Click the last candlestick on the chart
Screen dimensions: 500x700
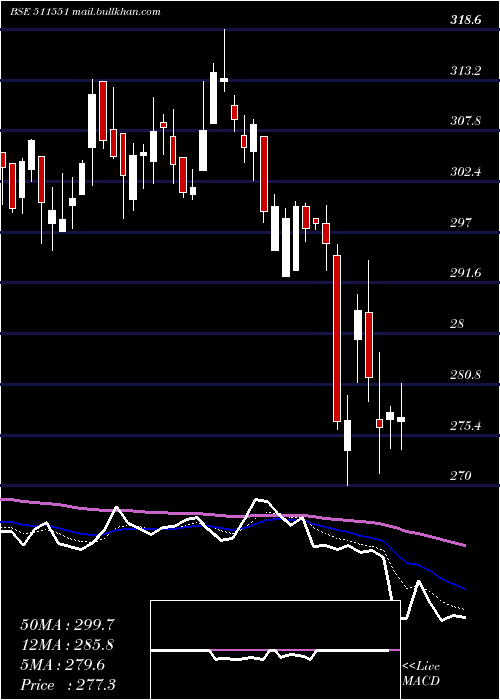401,419
